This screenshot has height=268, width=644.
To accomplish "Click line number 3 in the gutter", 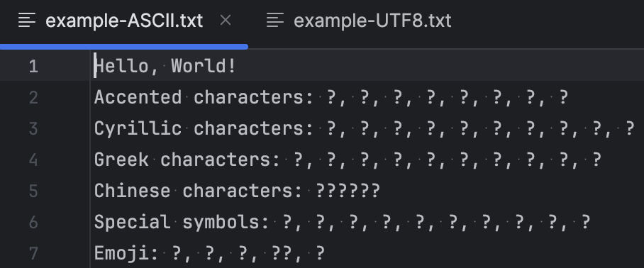I will point(33,129).
